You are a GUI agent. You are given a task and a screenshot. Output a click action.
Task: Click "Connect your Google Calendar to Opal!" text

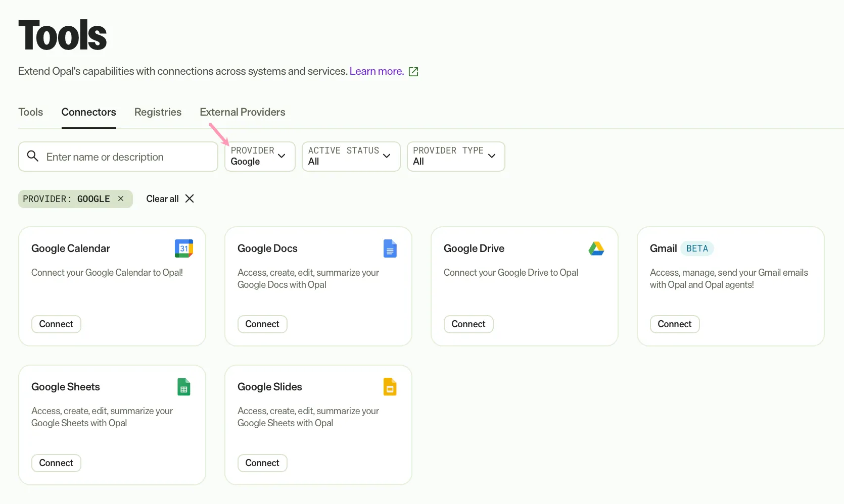(x=107, y=273)
